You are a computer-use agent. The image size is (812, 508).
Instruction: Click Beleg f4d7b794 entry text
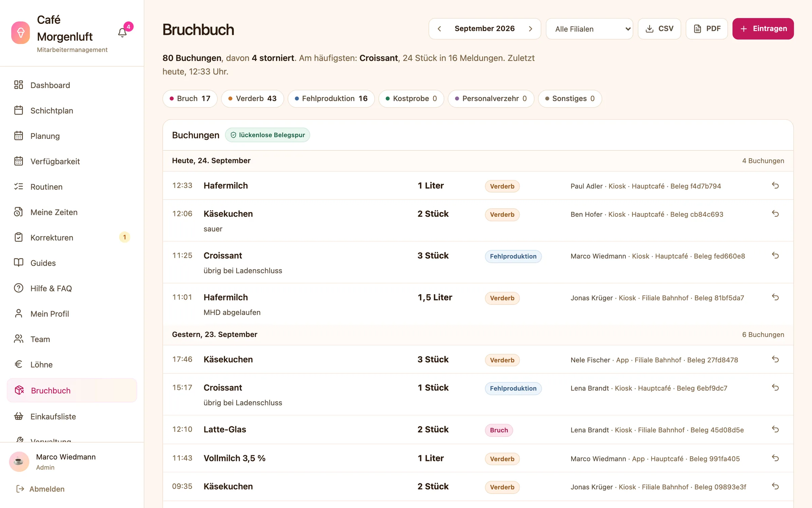coord(696,186)
